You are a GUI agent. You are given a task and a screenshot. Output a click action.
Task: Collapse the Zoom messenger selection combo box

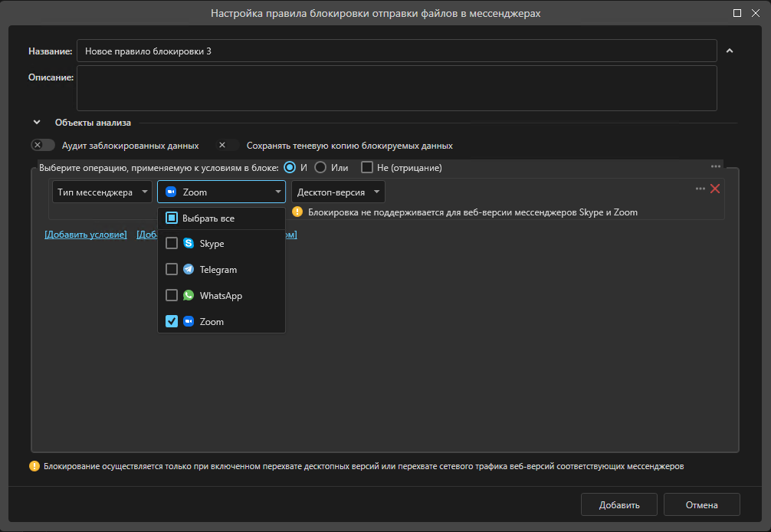click(x=221, y=192)
